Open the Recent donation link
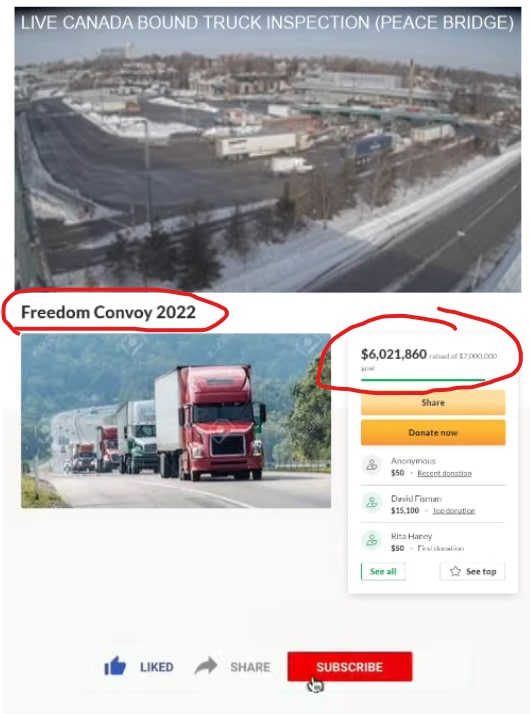530x714 pixels. tap(444, 473)
